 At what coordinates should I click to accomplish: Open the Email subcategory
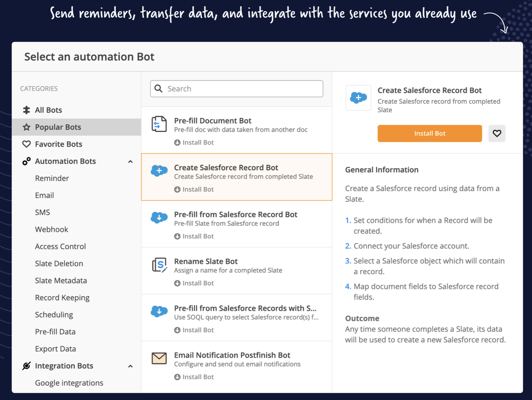tap(44, 195)
